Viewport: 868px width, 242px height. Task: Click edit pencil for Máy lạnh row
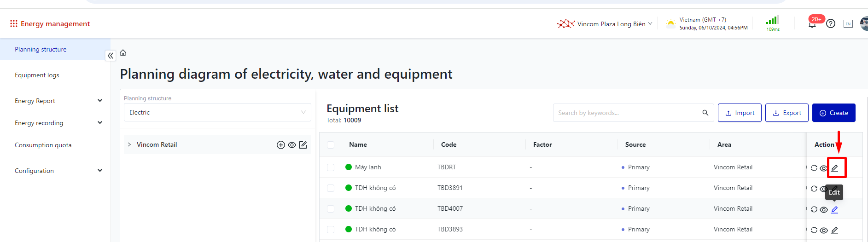click(834, 168)
